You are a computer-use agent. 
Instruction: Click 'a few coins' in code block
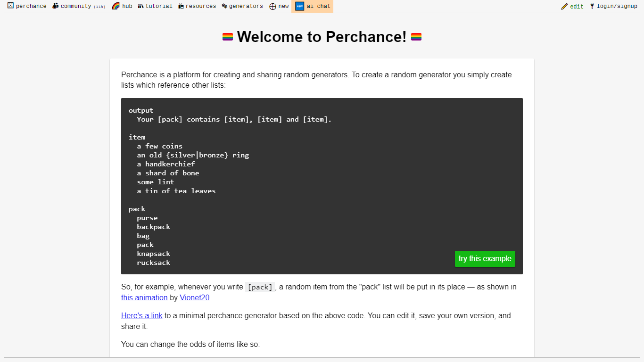tap(160, 146)
